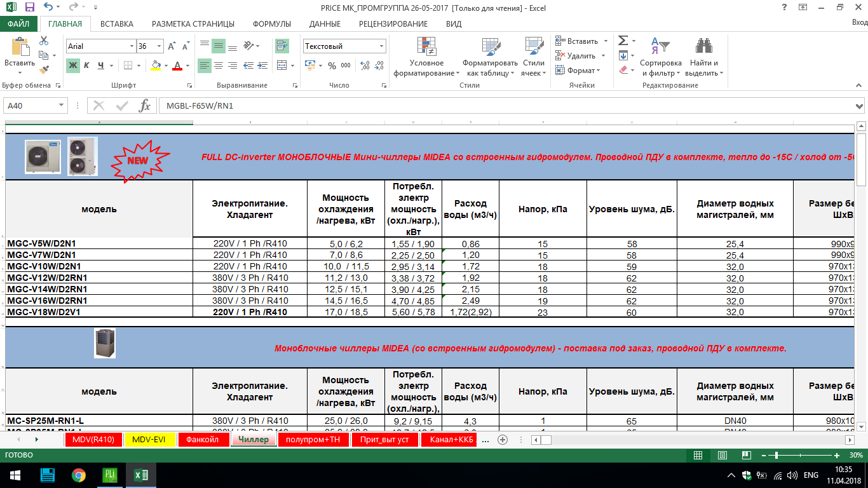Toggle Underline (Ч) formatting

[x=102, y=65]
